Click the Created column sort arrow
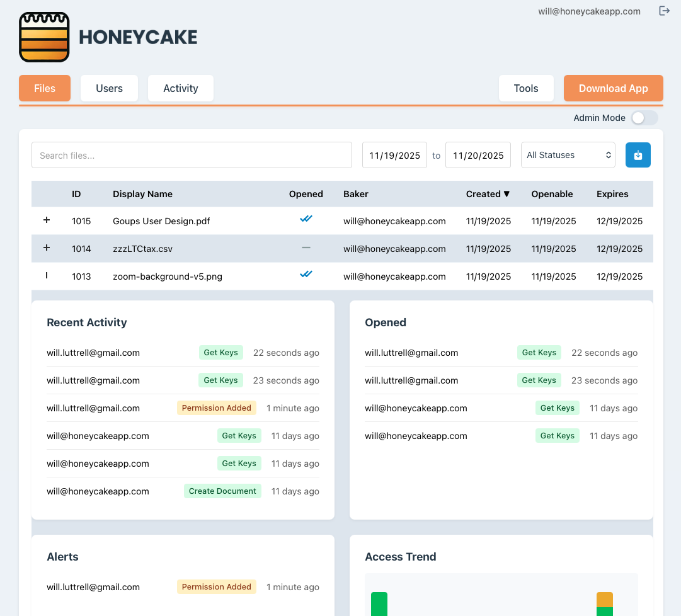681x616 pixels. tap(508, 194)
